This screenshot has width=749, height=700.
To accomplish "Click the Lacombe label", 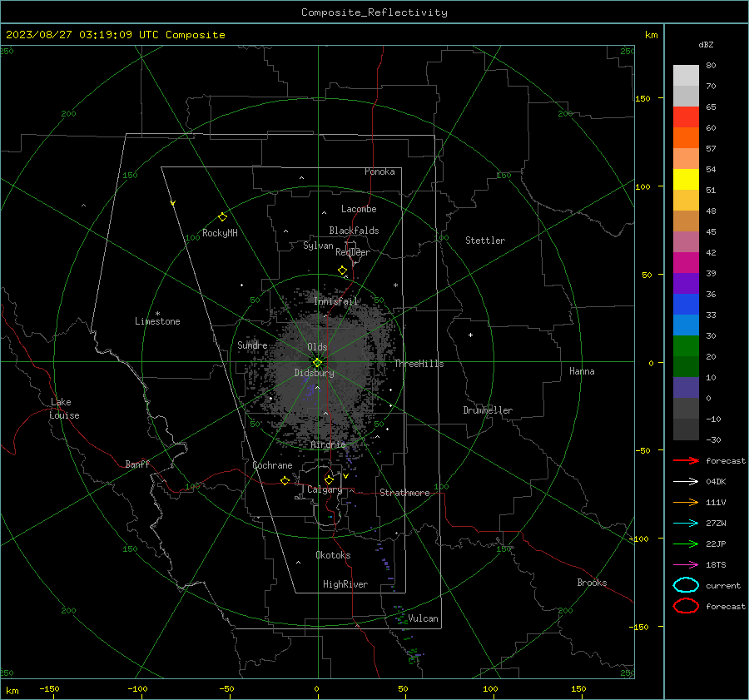I will pos(359,209).
